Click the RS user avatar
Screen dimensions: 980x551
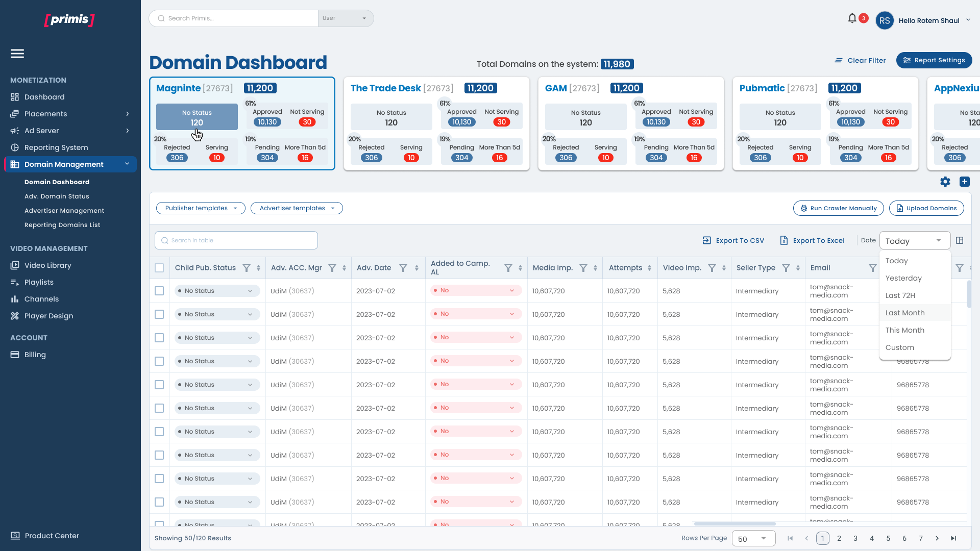tap(885, 20)
